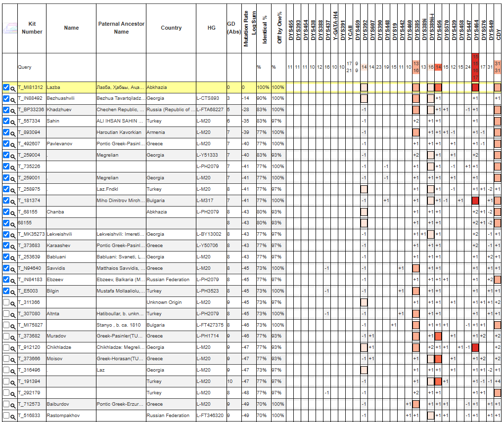Click red DYS464 cell in T_181374 row
The width and height of the screenshot is (504, 422).
coord(475,201)
